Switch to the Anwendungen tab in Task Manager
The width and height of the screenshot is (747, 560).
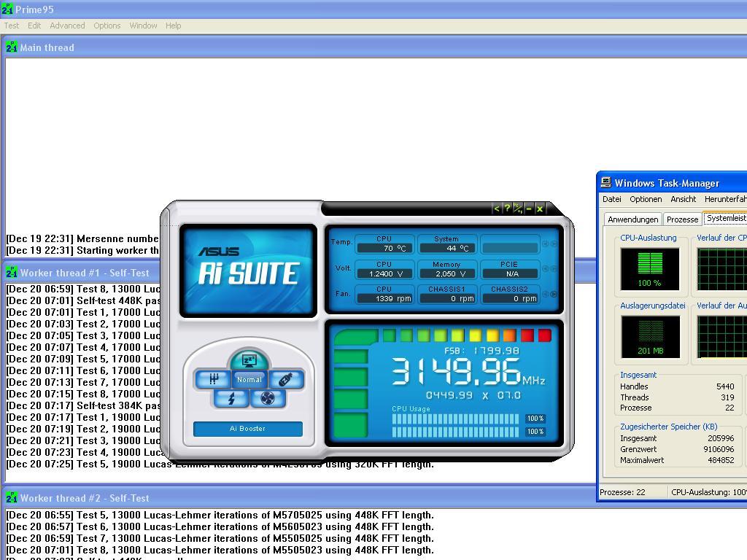coord(632,219)
